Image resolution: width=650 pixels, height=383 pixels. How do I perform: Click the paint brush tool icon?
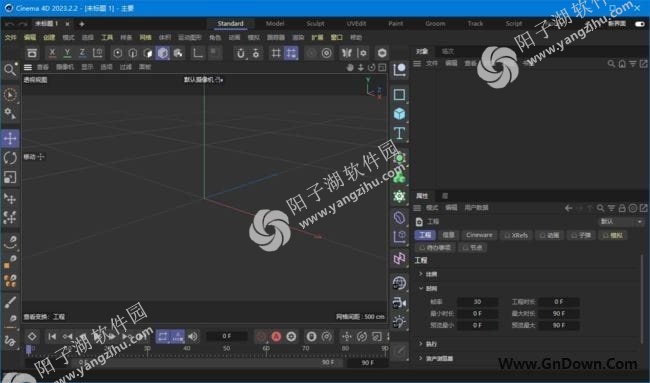point(10,302)
